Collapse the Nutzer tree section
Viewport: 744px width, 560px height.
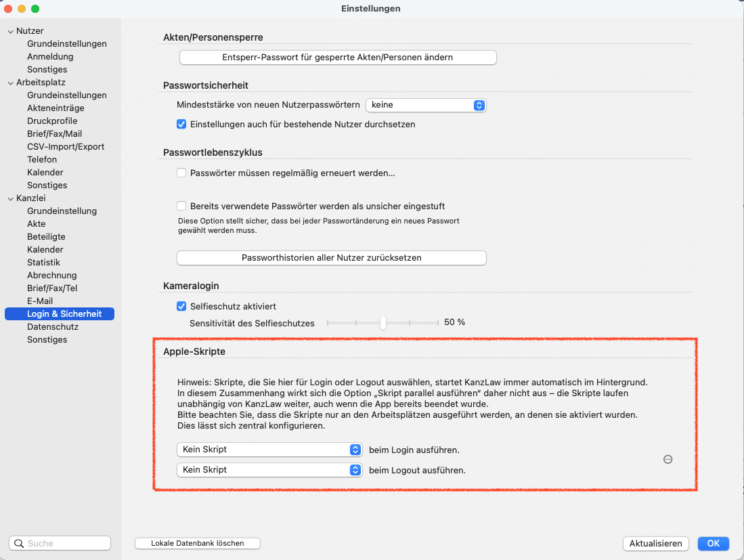coord(10,31)
